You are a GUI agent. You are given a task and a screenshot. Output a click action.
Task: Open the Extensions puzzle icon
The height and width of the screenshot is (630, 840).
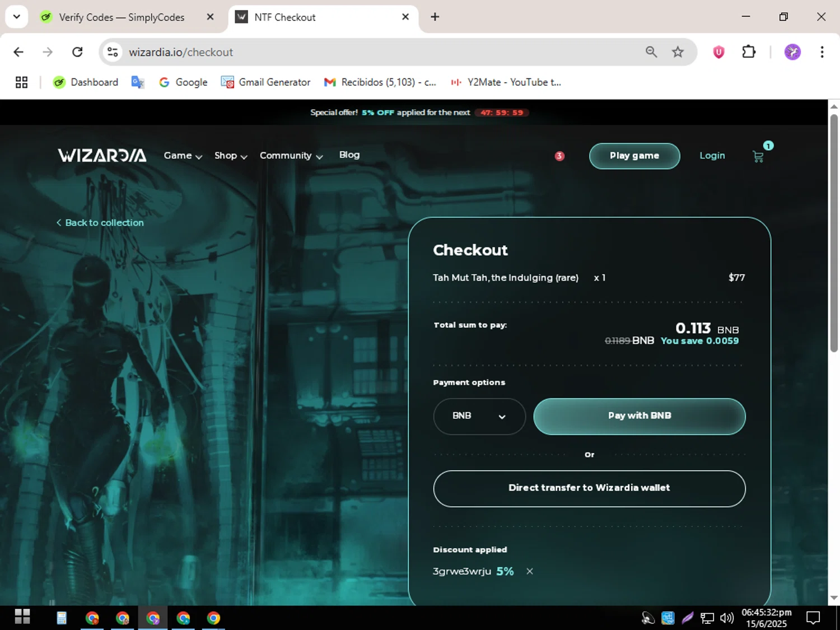(749, 52)
